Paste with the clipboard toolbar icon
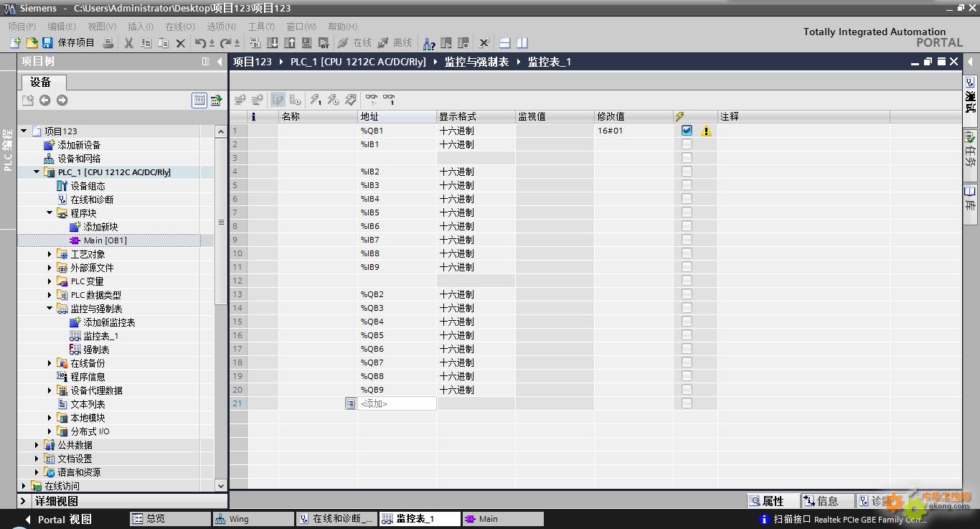 [163, 43]
